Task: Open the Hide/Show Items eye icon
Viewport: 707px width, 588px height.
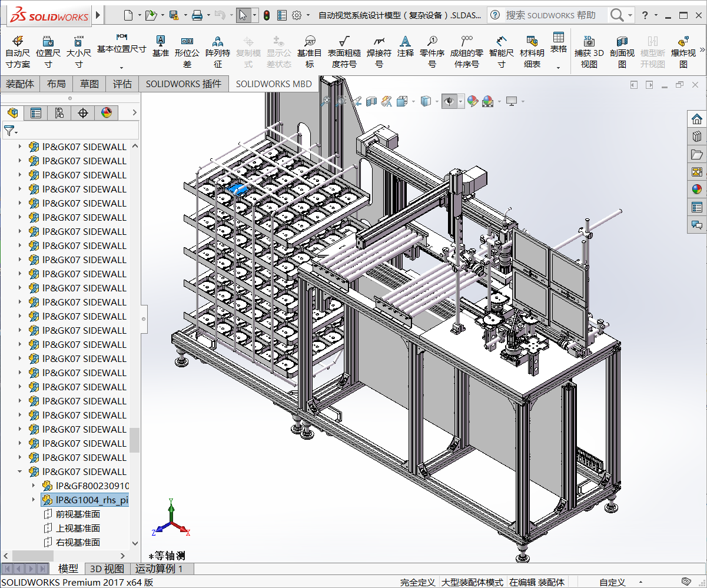Action: click(450, 101)
